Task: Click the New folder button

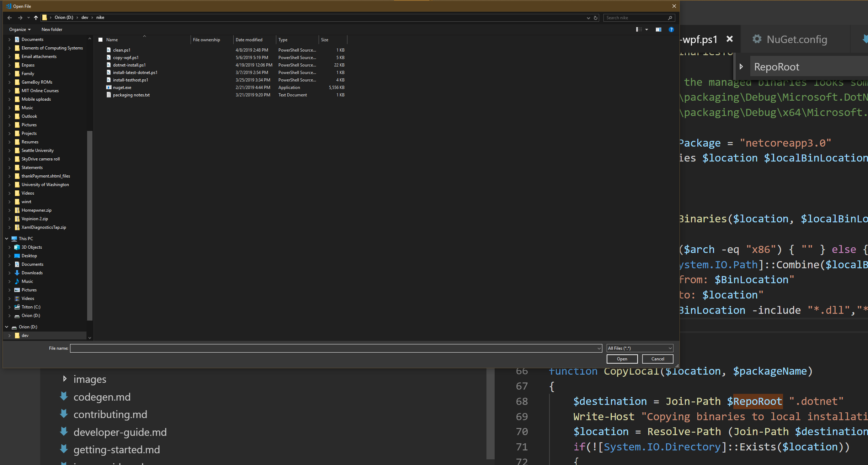Action: coord(52,30)
